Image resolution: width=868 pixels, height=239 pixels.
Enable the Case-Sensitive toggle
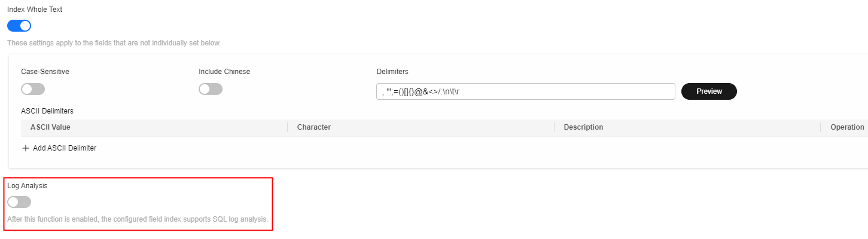33,89
